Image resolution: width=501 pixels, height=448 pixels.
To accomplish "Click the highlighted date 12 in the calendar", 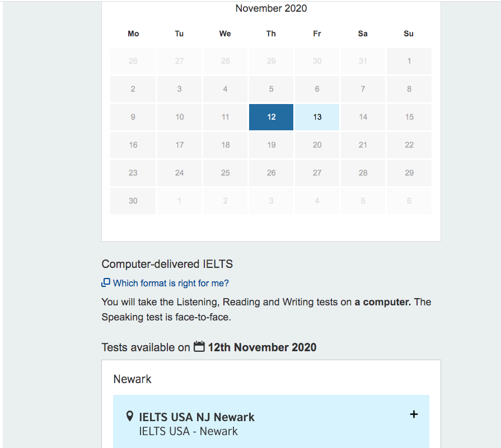I will (x=271, y=117).
